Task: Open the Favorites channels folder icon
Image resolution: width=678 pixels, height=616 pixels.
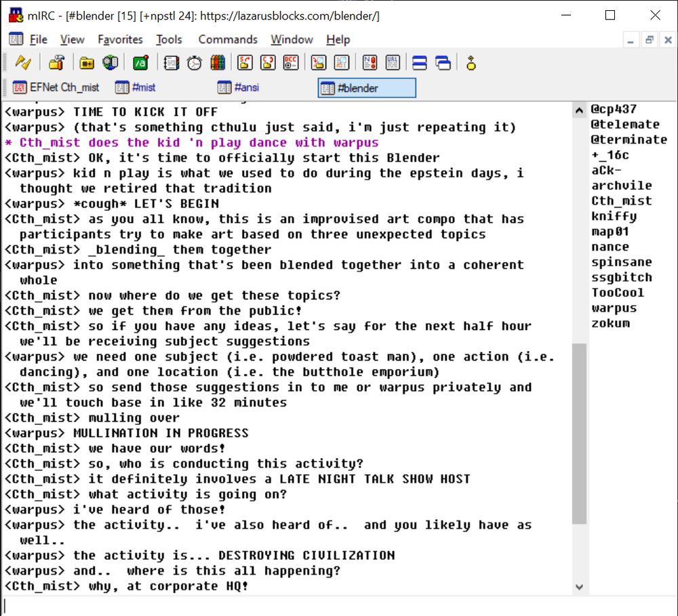Action: [87, 63]
